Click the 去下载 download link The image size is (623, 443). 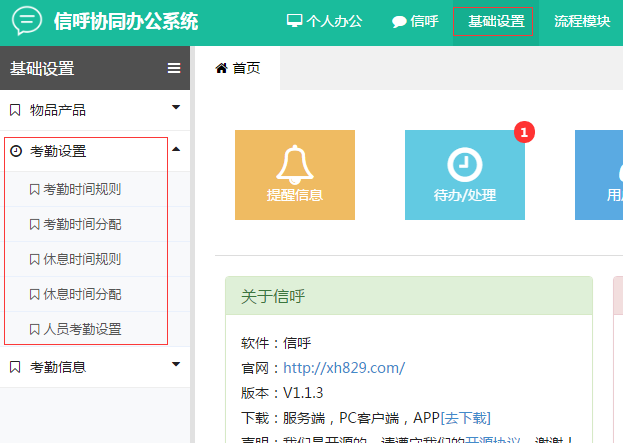(x=465, y=417)
